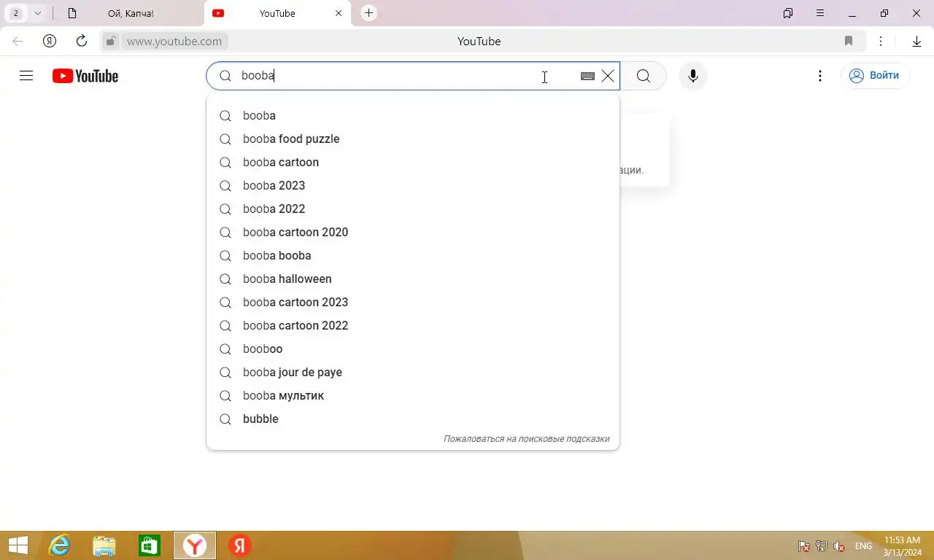
Task: Select the booboo suggestion
Action: 413,349
